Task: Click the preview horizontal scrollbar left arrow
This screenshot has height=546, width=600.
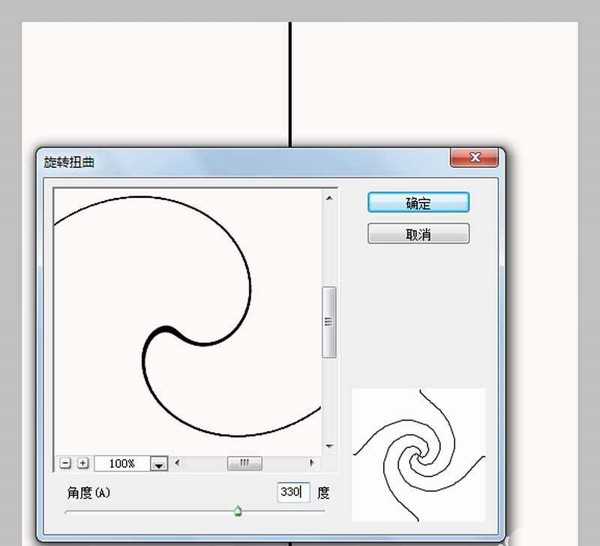Action: (x=179, y=463)
